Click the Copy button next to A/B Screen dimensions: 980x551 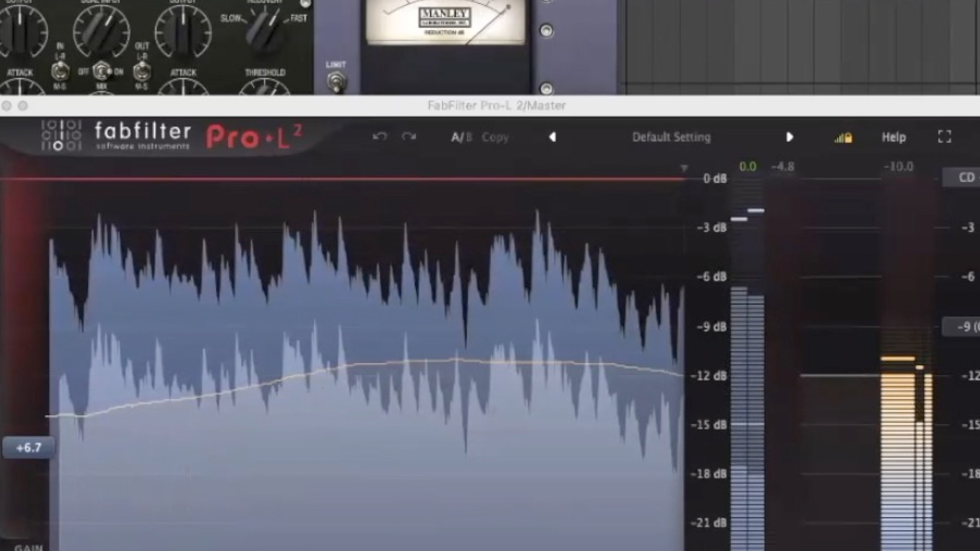pyautogui.click(x=495, y=137)
